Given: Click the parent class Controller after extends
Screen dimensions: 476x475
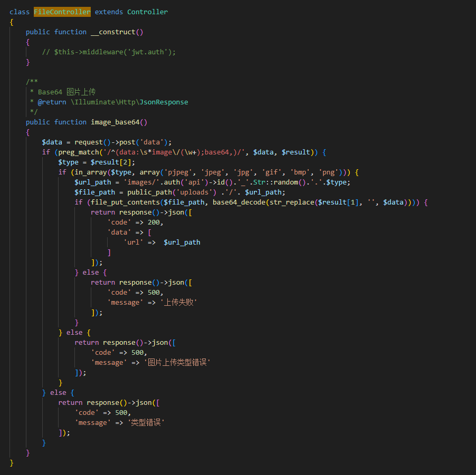Looking at the screenshot, I should (147, 12).
